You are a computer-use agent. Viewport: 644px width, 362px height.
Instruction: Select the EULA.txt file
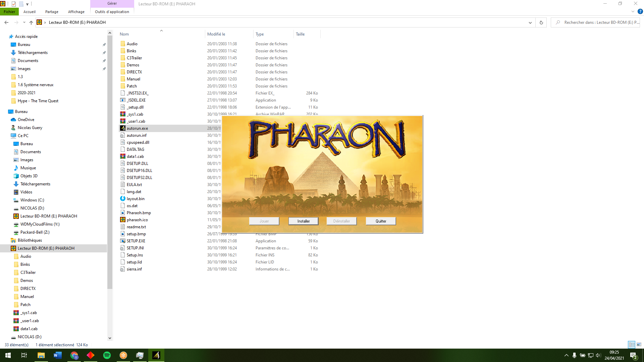coord(134,185)
